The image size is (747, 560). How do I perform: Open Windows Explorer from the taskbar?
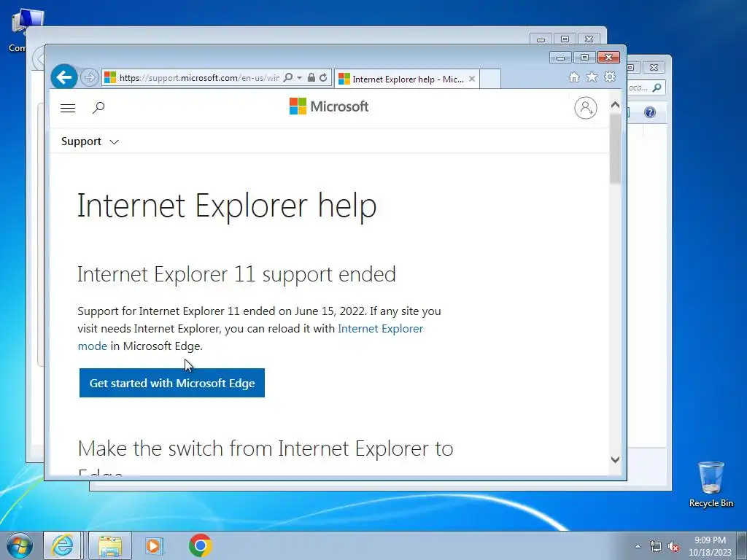pos(110,545)
